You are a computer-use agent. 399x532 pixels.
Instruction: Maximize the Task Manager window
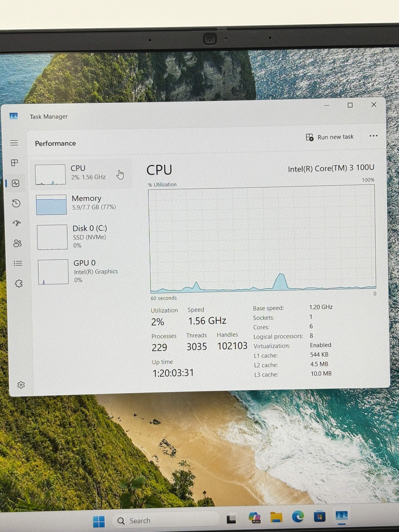(350, 105)
